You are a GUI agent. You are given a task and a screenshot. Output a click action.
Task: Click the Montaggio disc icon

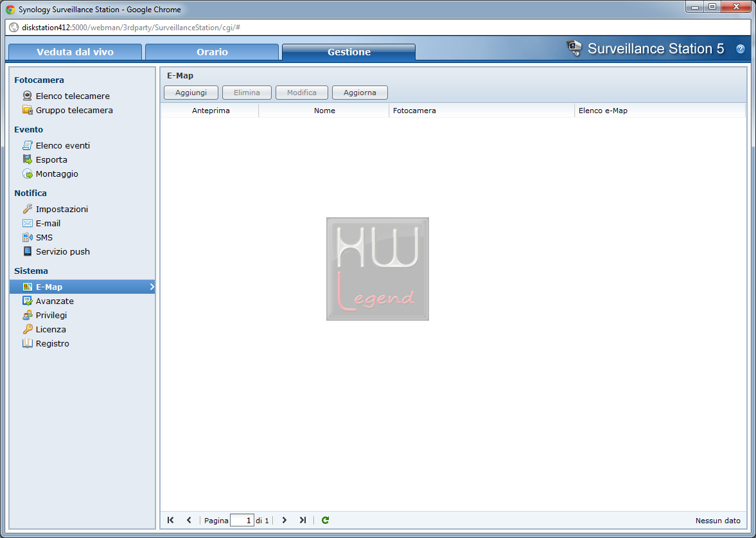tap(28, 174)
